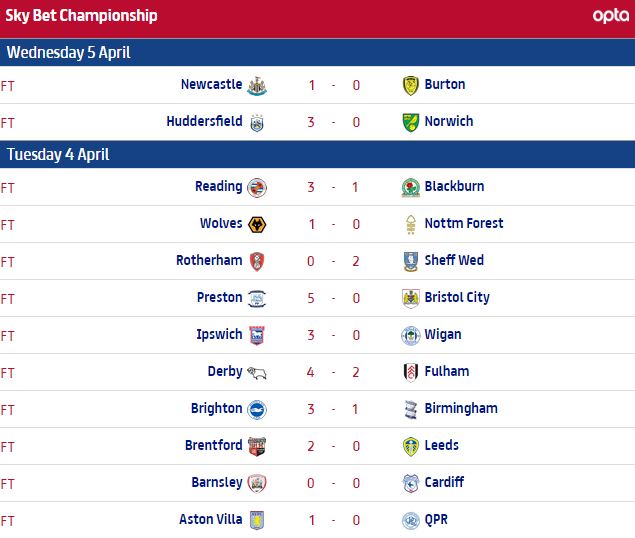The width and height of the screenshot is (635, 538).
Task: Click the Norwich club crest icon
Action: point(409,122)
